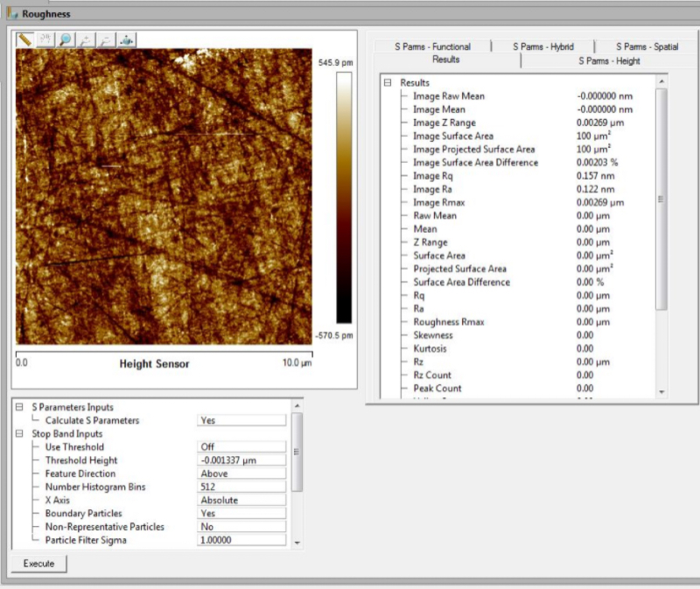Select the ruler measurement tool icon
Viewport: 700px width, 589px height.
coord(24,39)
